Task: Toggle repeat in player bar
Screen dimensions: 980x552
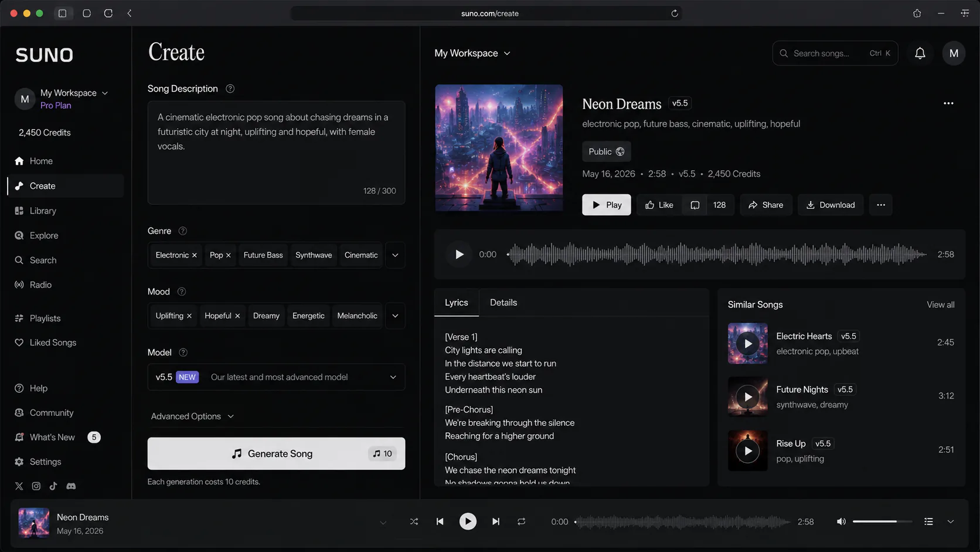Action: pyautogui.click(x=521, y=521)
